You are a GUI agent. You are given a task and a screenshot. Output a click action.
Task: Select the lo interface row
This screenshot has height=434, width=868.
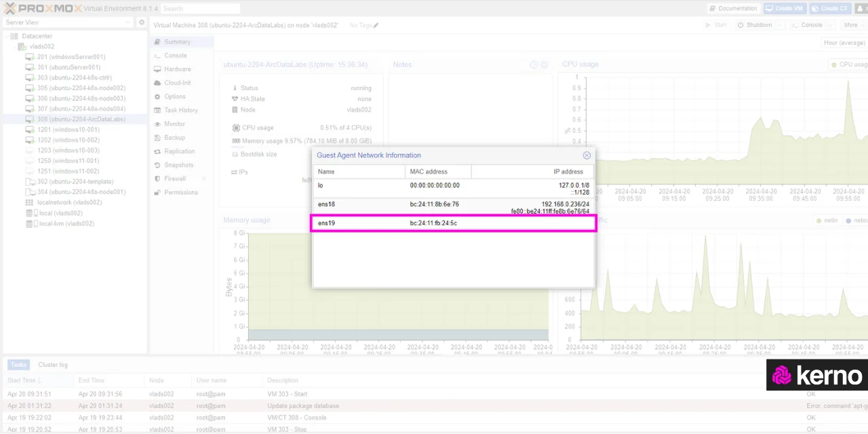(x=453, y=189)
